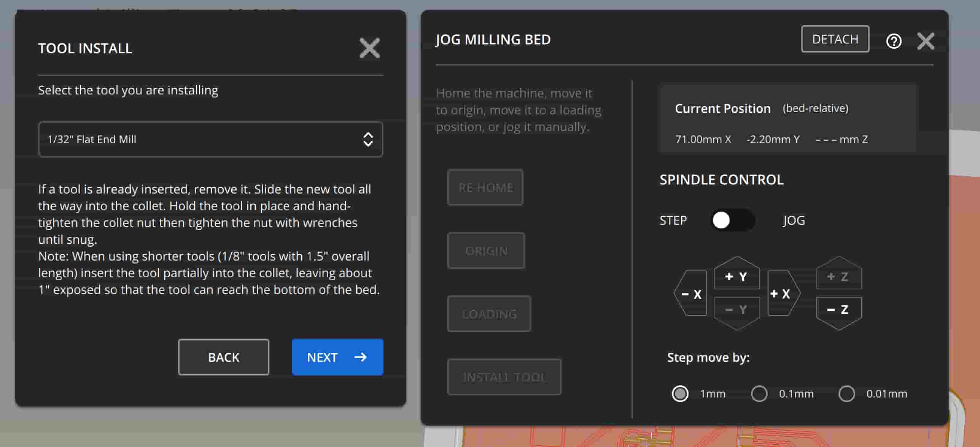The width and height of the screenshot is (980, 447).
Task: Go BACK in tool install wizard
Action: pyautogui.click(x=223, y=357)
